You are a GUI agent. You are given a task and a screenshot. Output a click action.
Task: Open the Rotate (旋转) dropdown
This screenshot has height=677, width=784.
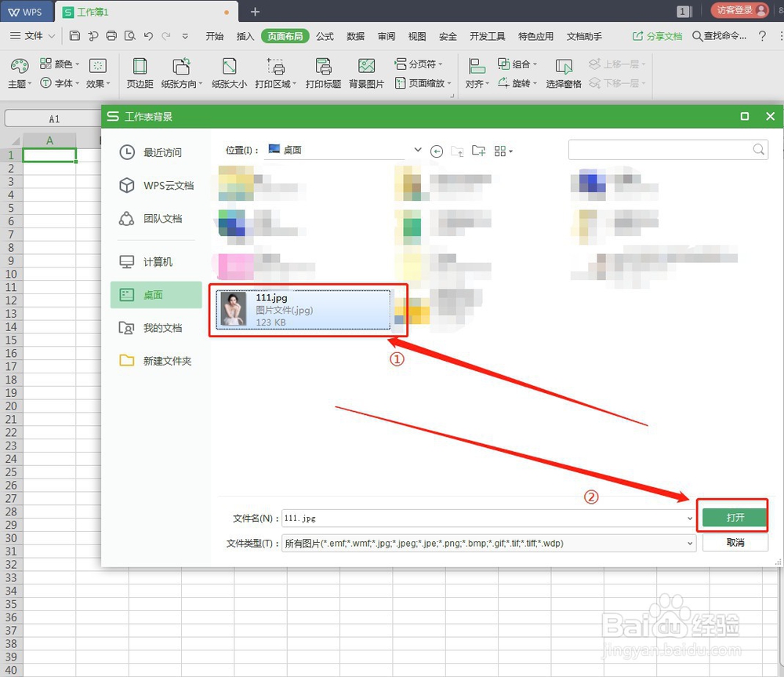(517, 83)
